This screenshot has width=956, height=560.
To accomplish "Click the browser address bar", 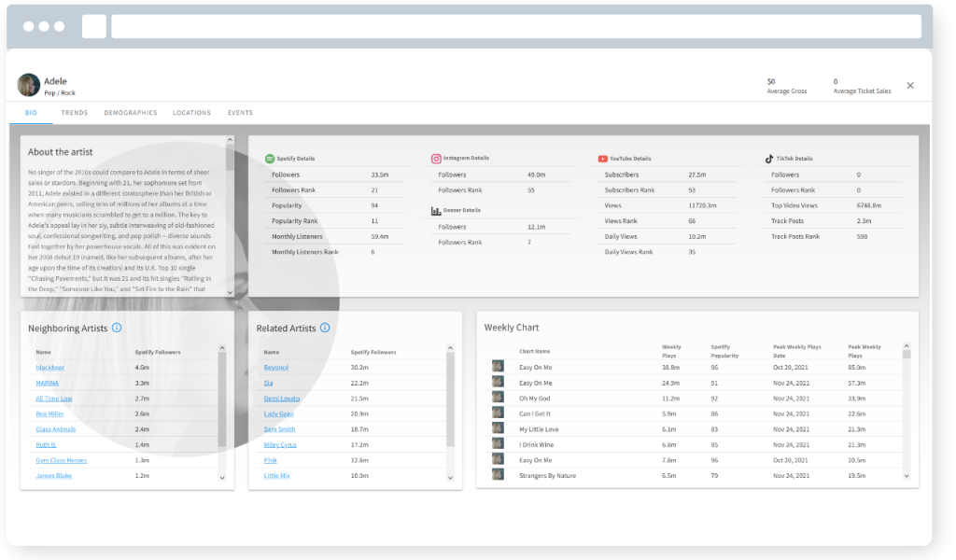I will pyautogui.click(x=515, y=26).
